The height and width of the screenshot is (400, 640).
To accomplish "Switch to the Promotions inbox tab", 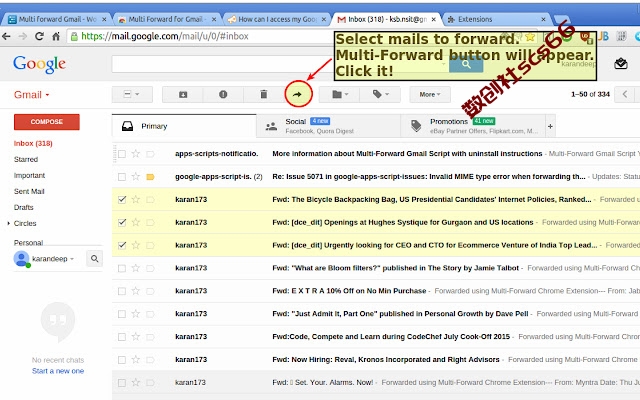I will [x=473, y=126].
